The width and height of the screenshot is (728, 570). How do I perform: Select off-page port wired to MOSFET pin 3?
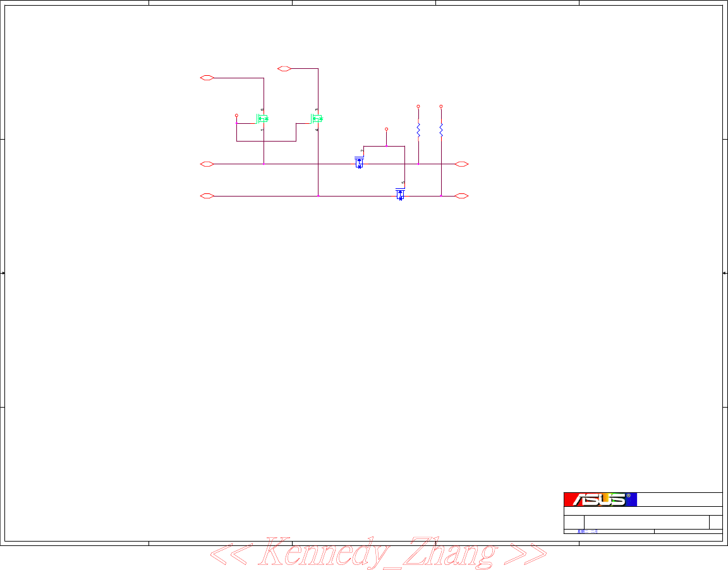click(284, 69)
